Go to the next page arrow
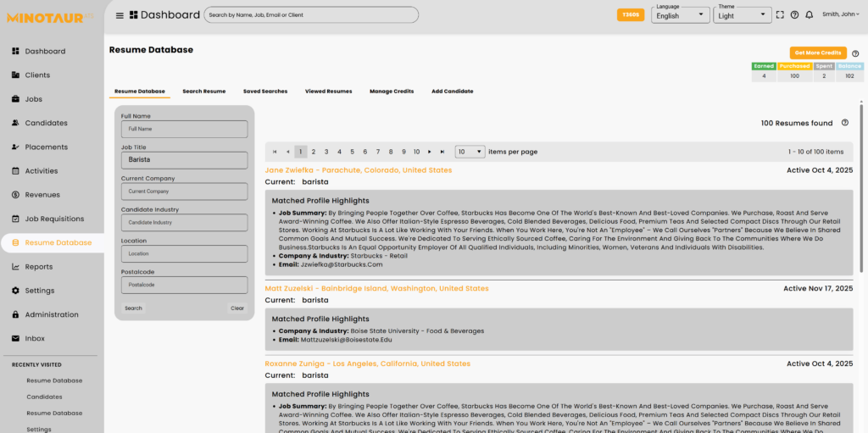The width and height of the screenshot is (868, 433). pos(430,152)
